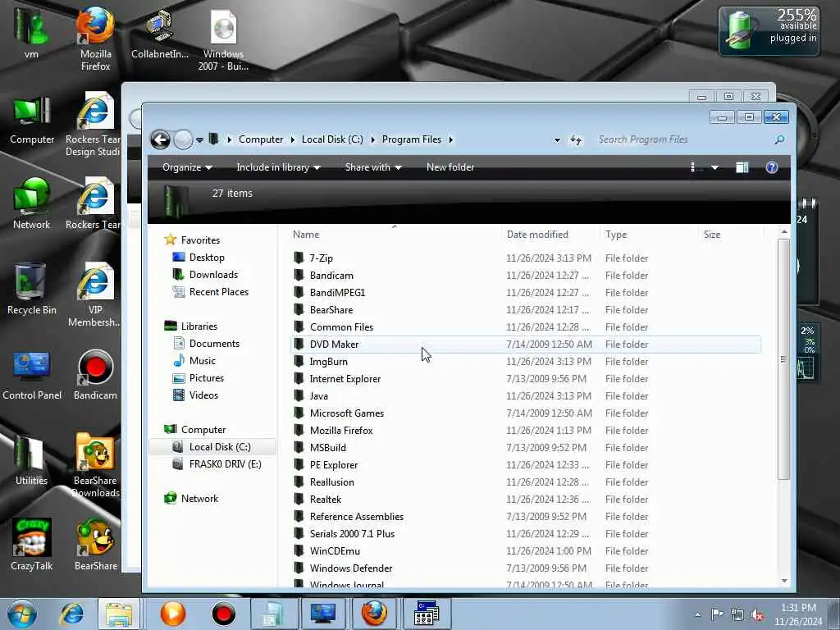
Task: Select Documents library
Action: 214,344
